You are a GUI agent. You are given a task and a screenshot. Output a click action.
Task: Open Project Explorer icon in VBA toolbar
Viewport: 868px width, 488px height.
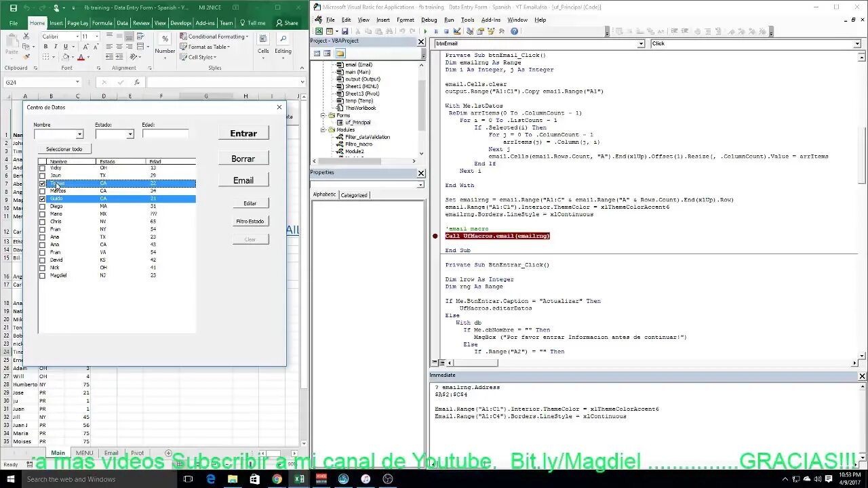[470, 31]
